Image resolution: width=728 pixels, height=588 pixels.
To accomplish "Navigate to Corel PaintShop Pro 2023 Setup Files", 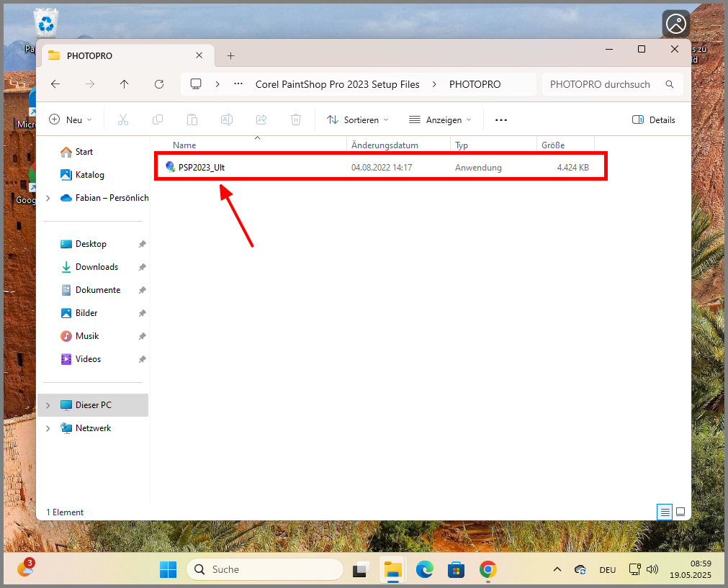I will pos(337,84).
